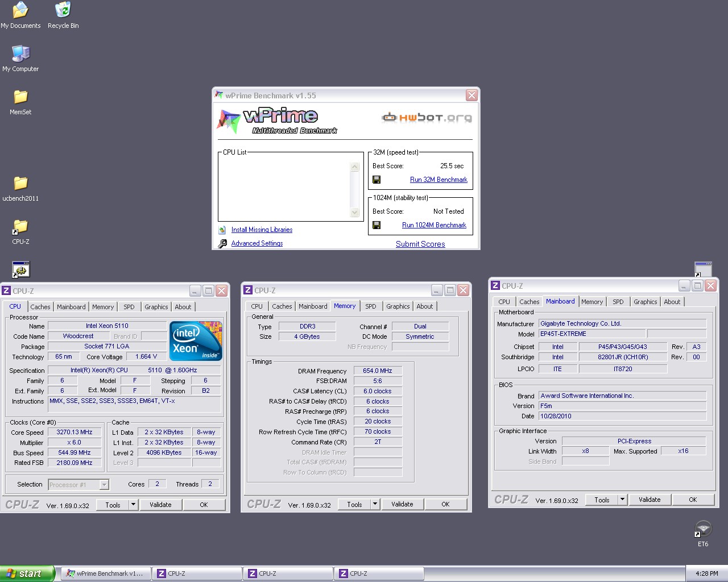Click the Z title icon of the Mainboard CPU-Z window
The height and width of the screenshot is (582, 728).
pyautogui.click(x=495, y=286)
